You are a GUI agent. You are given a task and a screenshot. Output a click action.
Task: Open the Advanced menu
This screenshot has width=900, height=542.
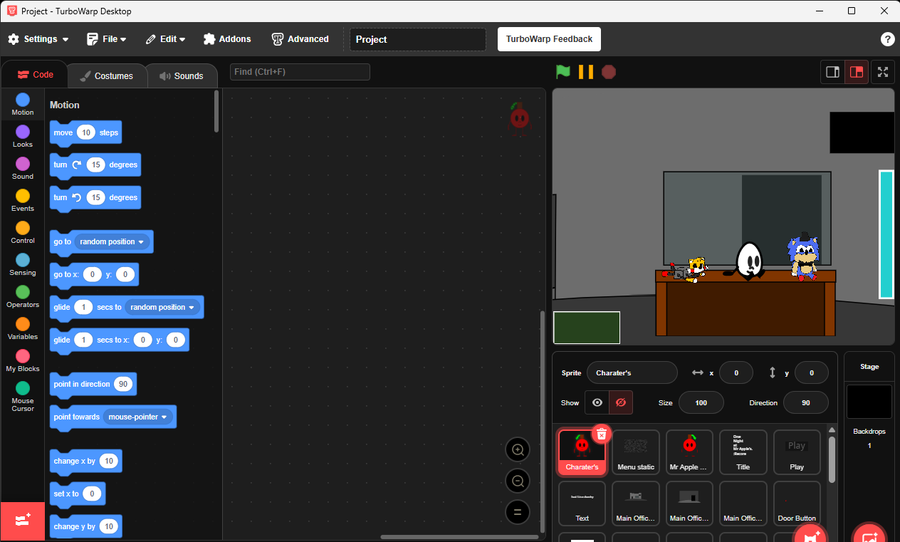(x=300, y=39)
